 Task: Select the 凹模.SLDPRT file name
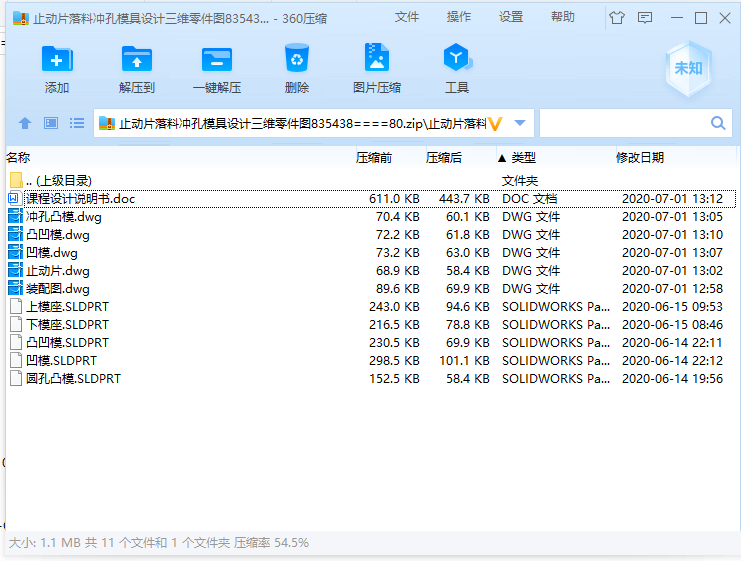pos(61,360)
